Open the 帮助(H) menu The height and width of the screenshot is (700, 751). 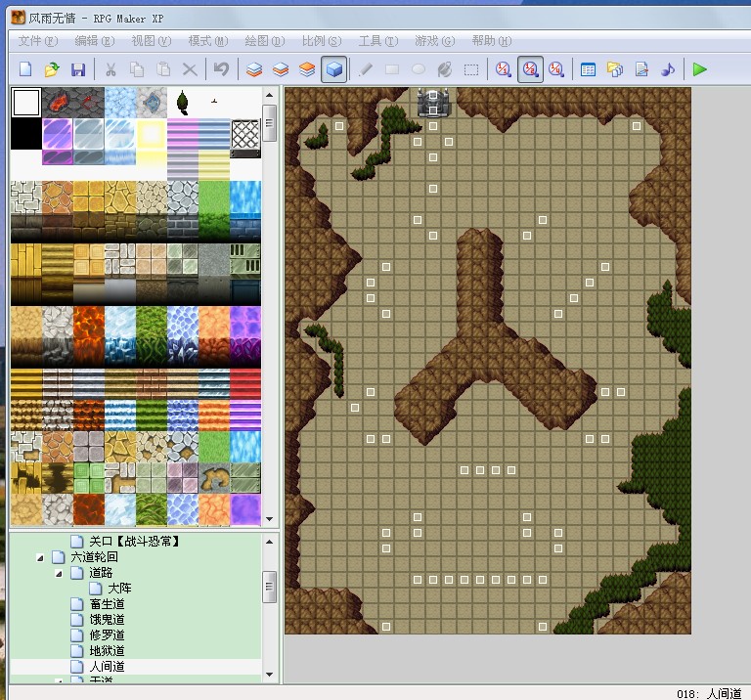tap(492, 41)
